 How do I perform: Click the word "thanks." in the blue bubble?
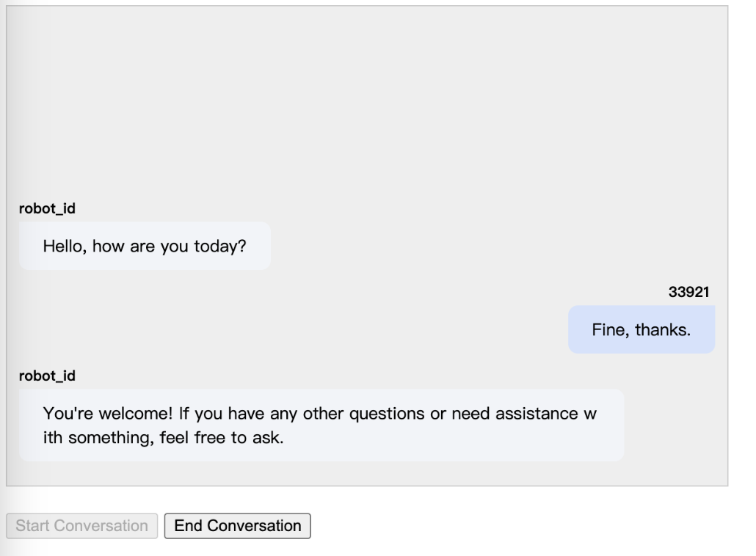663,330
